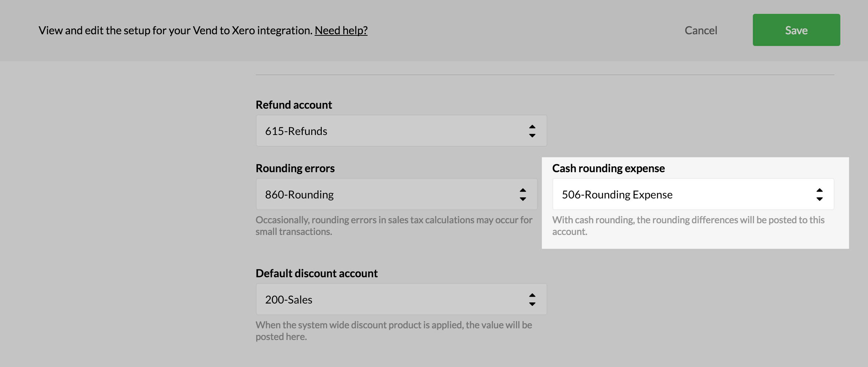Click the horizontal divider above Refund account
This screenshot has height=367, width=868.
pyautogui.click(x=545, y=75)
